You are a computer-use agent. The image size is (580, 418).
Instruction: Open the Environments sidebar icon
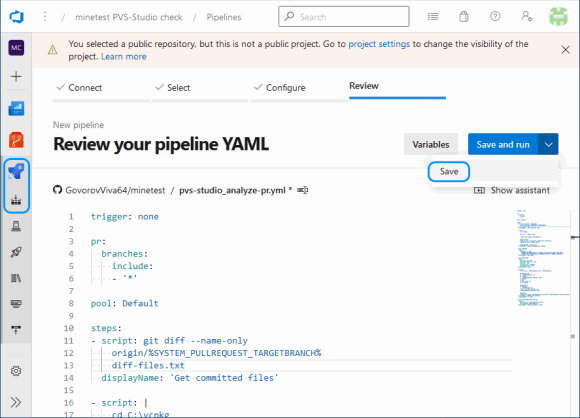(16, 226)
